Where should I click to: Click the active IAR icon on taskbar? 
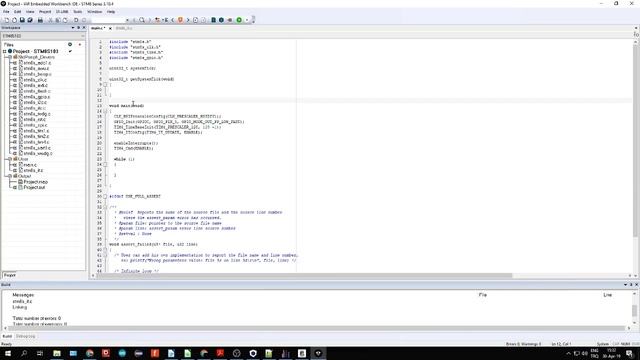tap(318, 353)
